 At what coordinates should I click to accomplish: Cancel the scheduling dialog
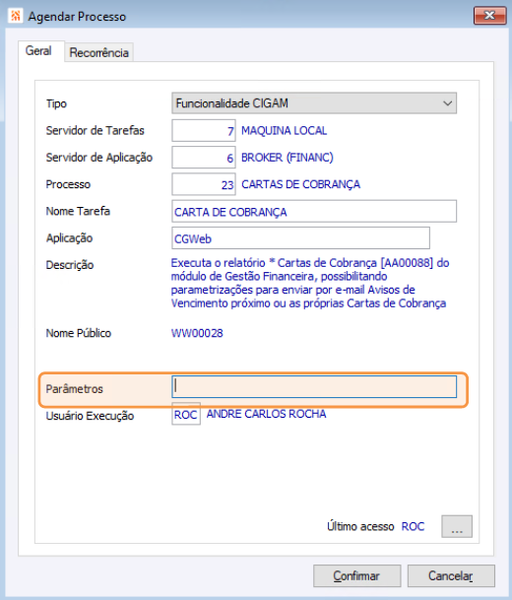(x=451, y=576)
